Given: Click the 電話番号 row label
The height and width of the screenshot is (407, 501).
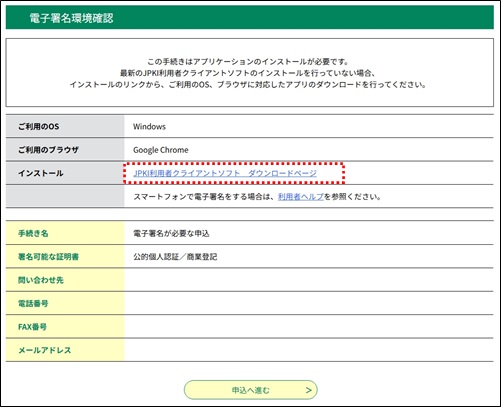Looking at the screenshot, I should (33, 303).
